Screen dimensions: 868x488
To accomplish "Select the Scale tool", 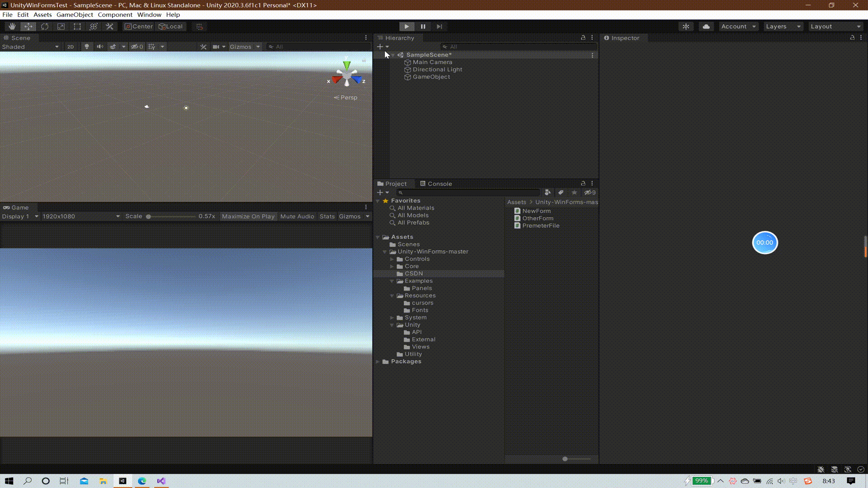I will (x=61, y=26).
